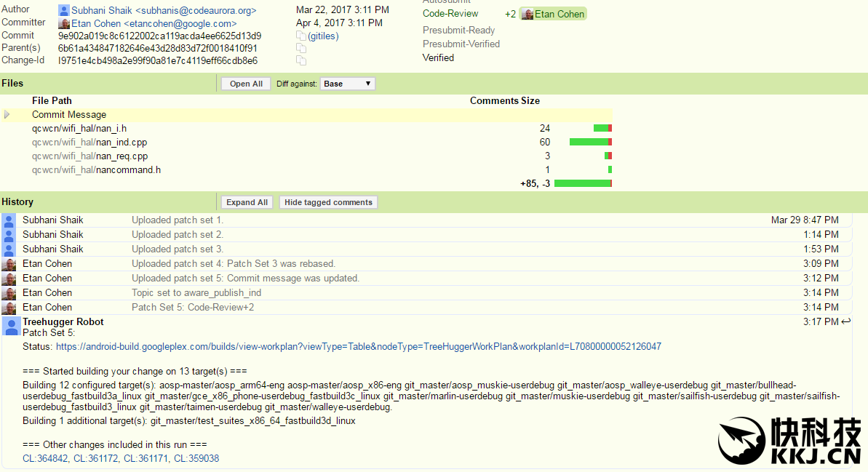Copy the Parent(s) hash via clipboard icon
The image size is (868, 472).
point(301,48)
